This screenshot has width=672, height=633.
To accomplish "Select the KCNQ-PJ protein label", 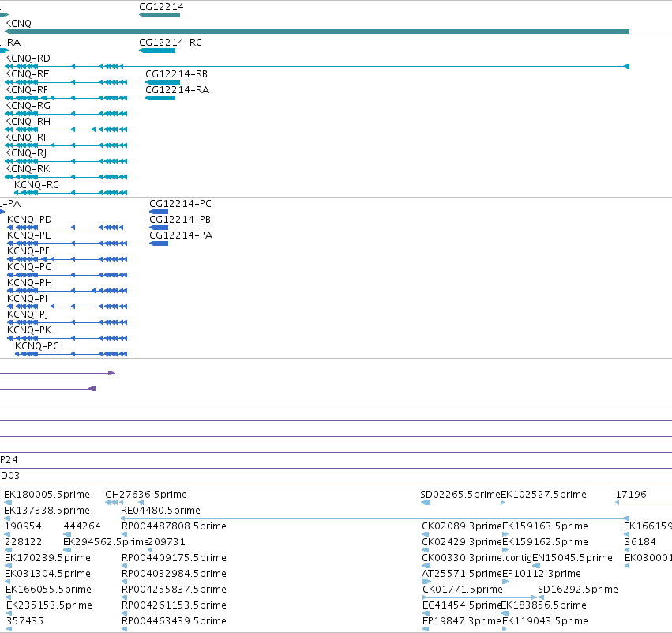I will tap(28, 315).
